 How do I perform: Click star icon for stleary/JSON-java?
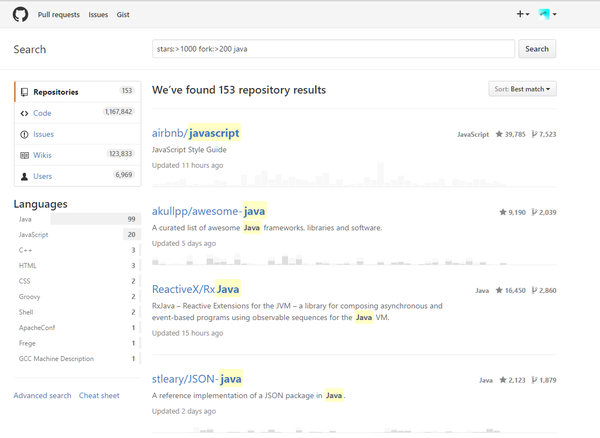click(x=503, y=380)
